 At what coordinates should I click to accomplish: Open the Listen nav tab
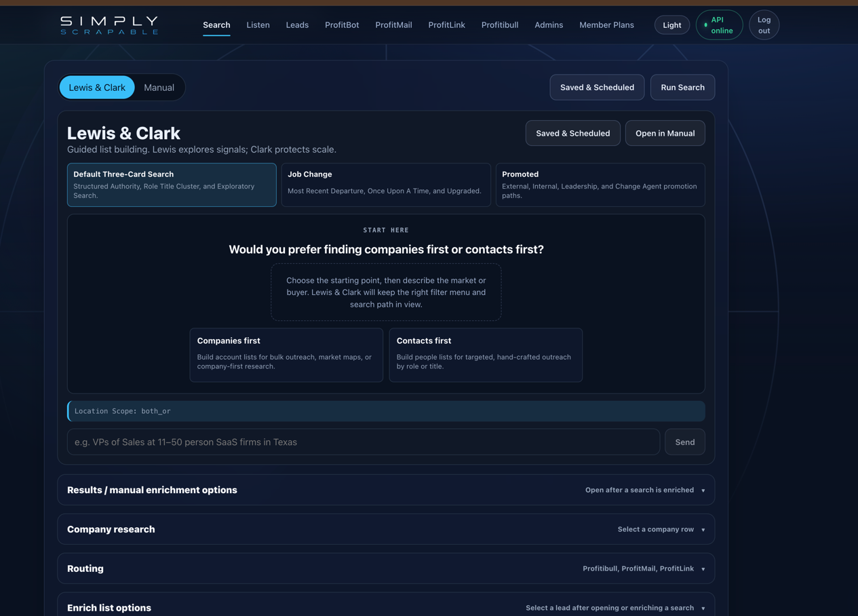[x=258, y=25]
